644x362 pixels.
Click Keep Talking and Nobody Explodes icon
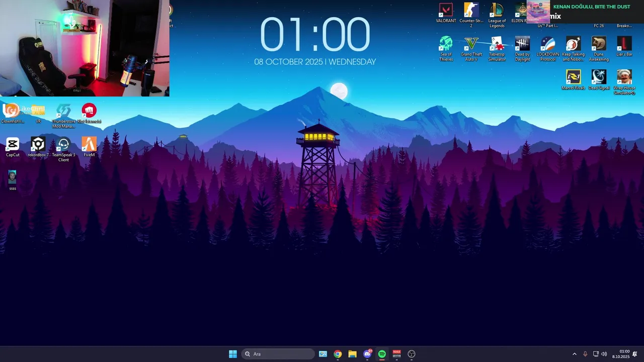point(574,49)
